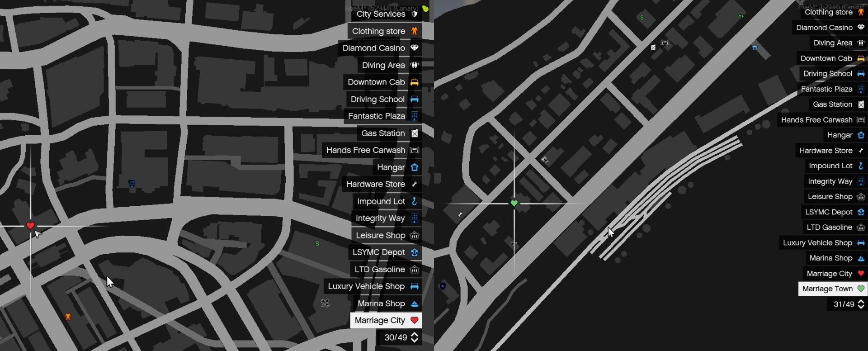
Task: Click the police badge blip on the map
Action: [443, 286]
